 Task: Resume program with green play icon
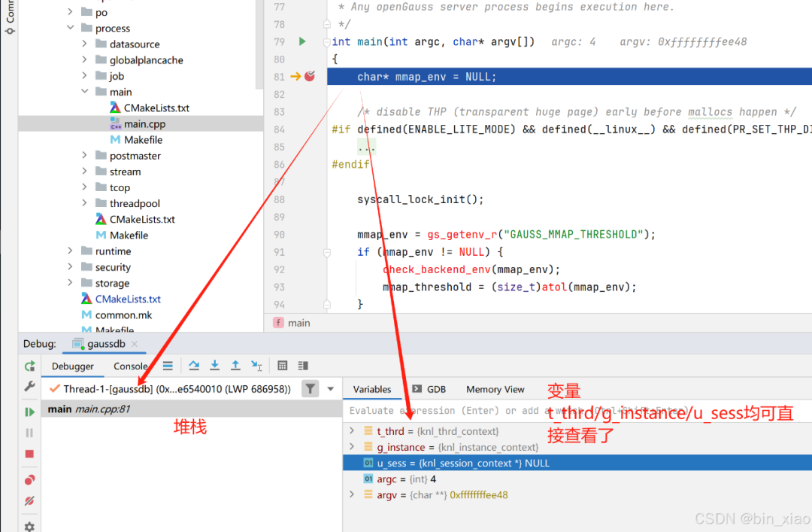pyautogui.click(x=29, y=412)
